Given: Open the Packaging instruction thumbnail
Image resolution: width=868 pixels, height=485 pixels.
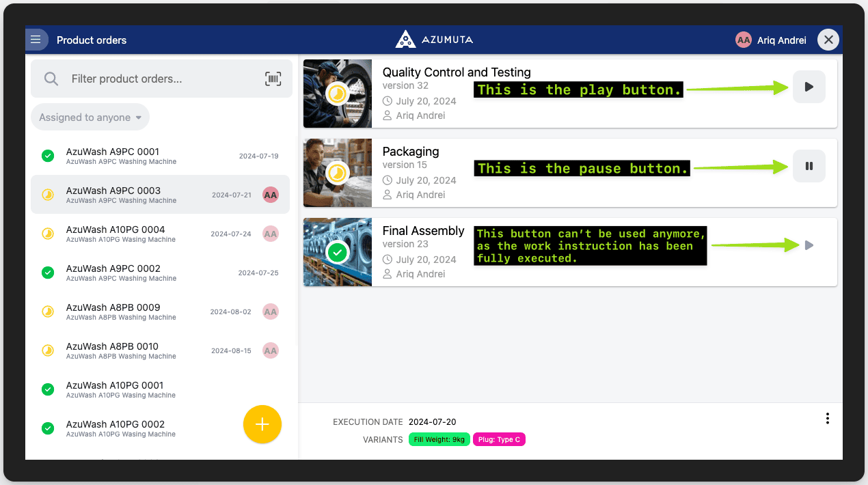Looking at the screenshot, I should 338,173.
